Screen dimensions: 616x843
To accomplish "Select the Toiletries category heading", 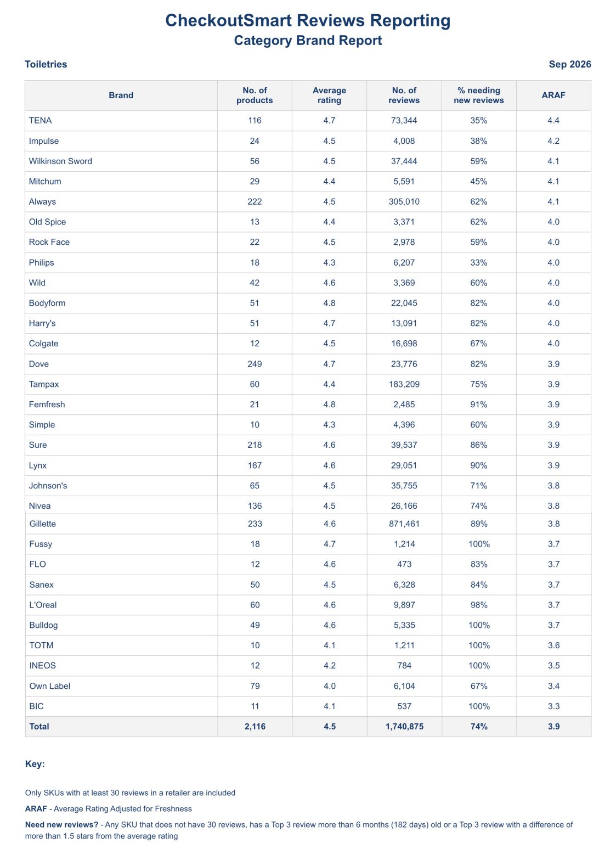I will pos(46,64).
